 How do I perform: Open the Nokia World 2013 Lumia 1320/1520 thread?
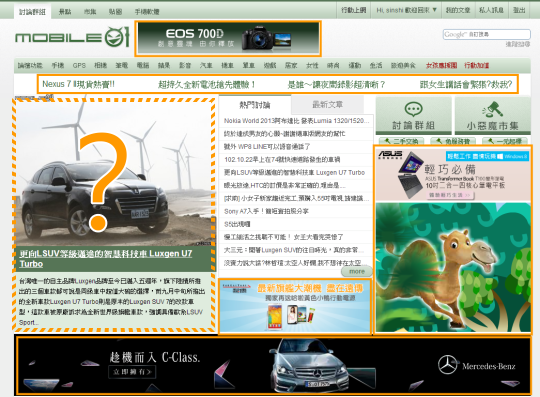coord(297,121)
